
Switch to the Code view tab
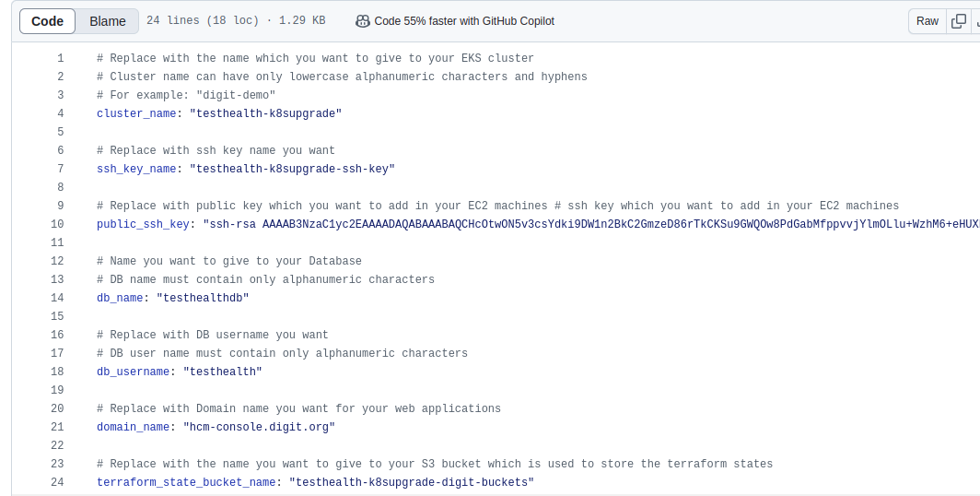(x=47, y=21)
